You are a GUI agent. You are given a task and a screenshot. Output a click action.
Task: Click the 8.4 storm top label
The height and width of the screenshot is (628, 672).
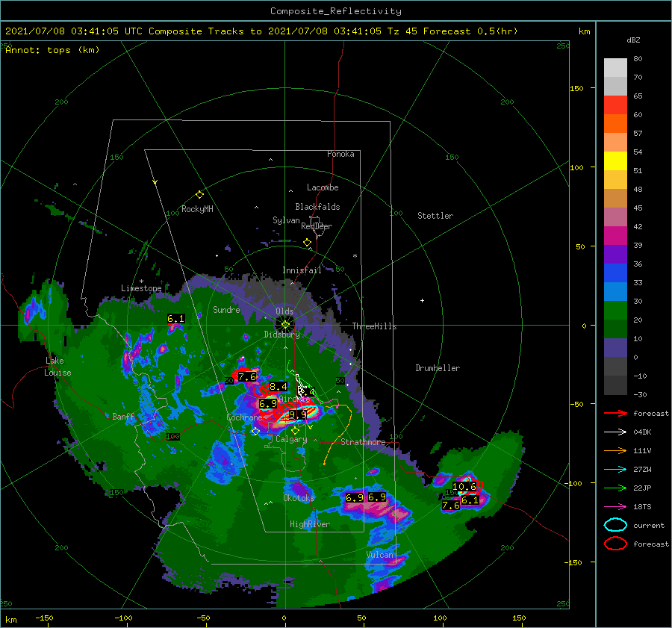click(279, 387)
